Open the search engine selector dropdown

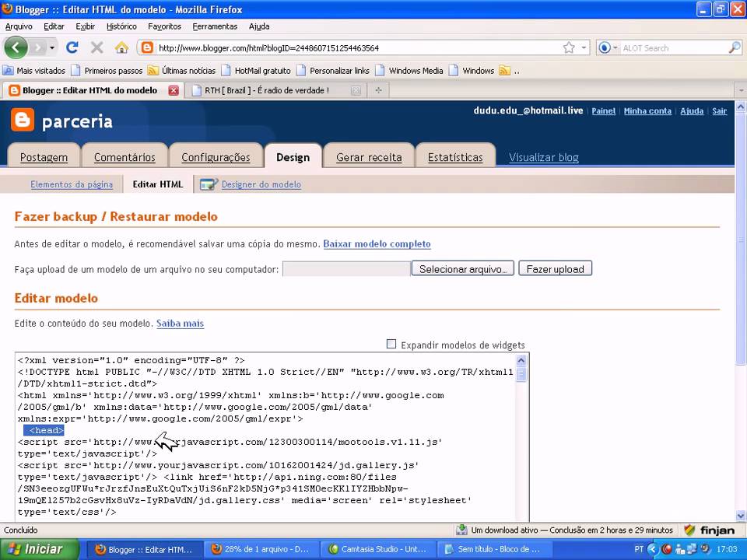[608, 47]
